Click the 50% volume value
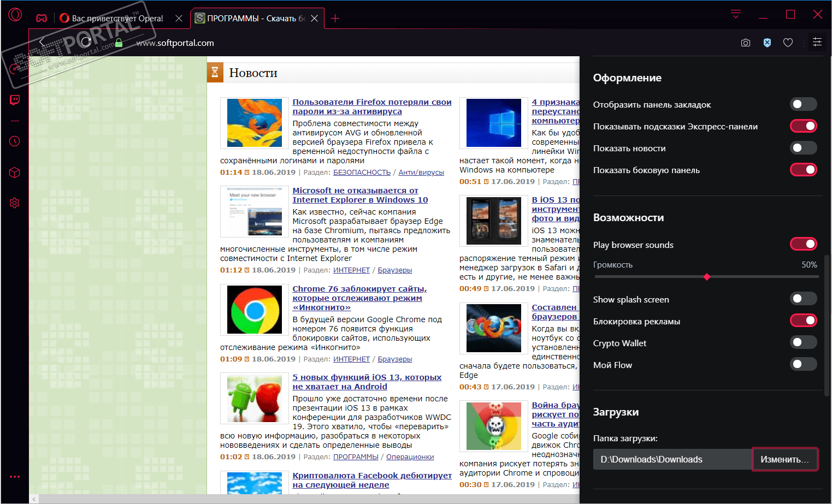Image resolution: width=832 pixels, height=504 pixels. [x=809, y=265]
